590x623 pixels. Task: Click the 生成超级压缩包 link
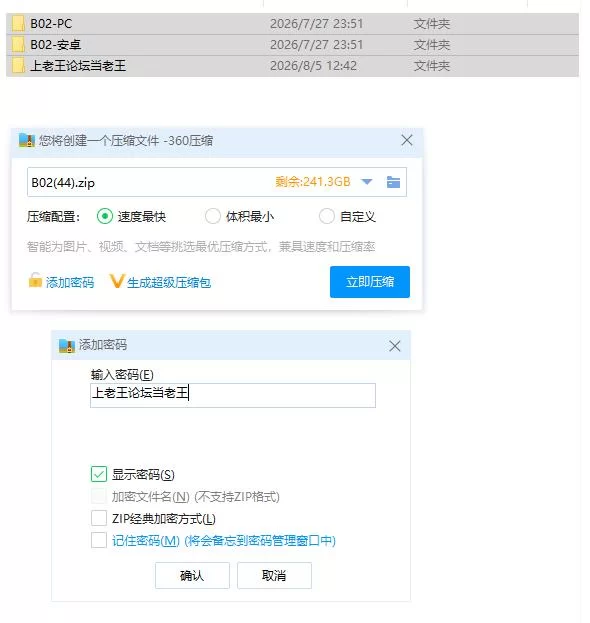click(169, 282)
